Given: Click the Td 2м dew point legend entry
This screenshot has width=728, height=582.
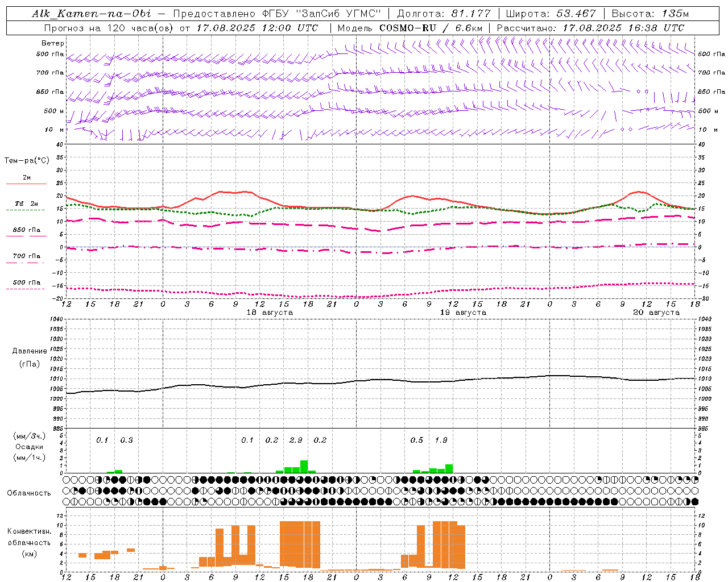Looking at the screenshot, I should tap(26, 203).
